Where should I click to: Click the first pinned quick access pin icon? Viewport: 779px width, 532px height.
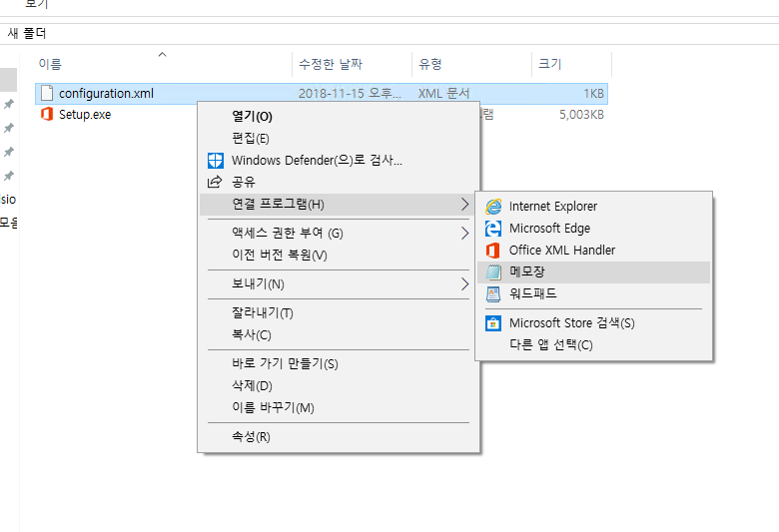8,104
